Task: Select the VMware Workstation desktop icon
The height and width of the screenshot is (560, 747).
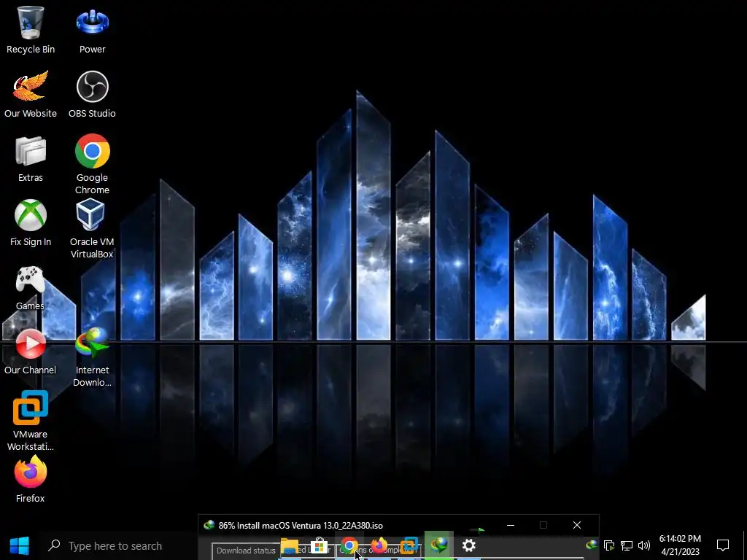Action: (x=30, y=421)
